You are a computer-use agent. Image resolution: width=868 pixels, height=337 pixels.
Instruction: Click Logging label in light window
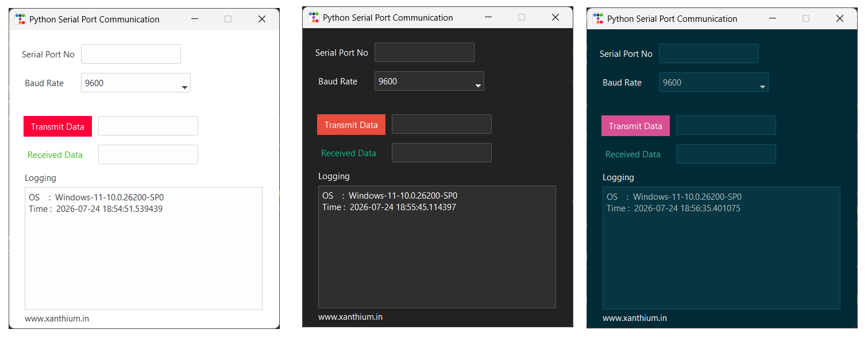[x=40, y=178]
